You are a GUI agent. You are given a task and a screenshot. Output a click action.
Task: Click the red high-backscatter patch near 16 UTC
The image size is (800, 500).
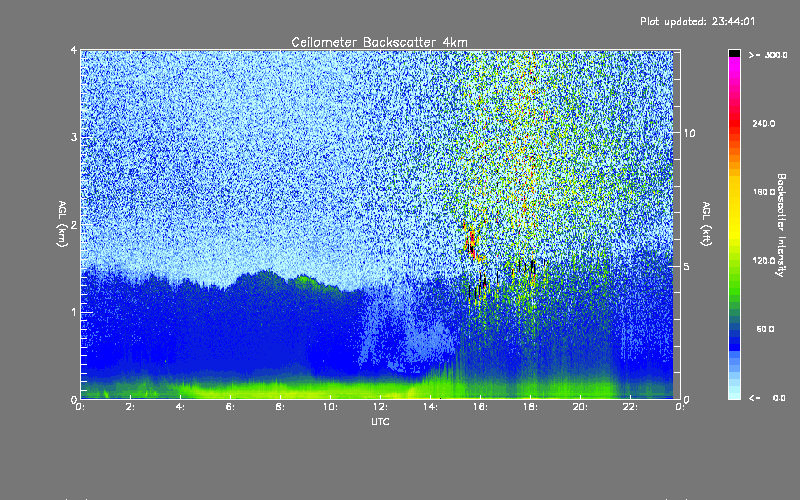[x=472, y=242]
